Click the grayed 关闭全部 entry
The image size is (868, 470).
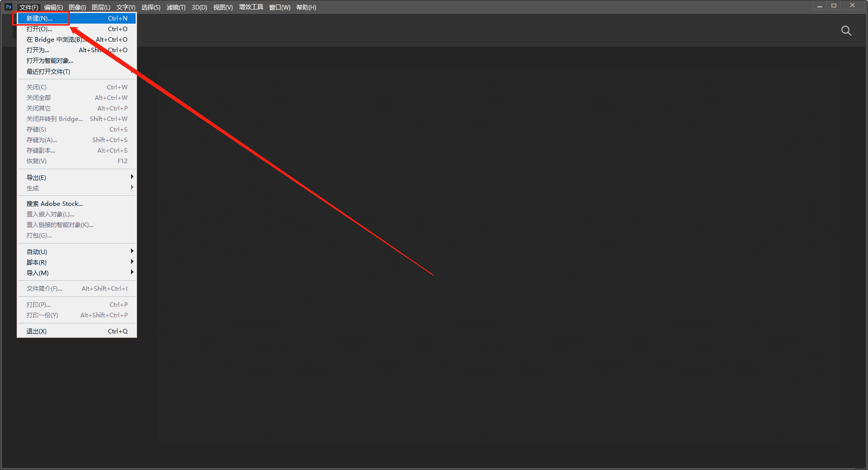point(77,97)
